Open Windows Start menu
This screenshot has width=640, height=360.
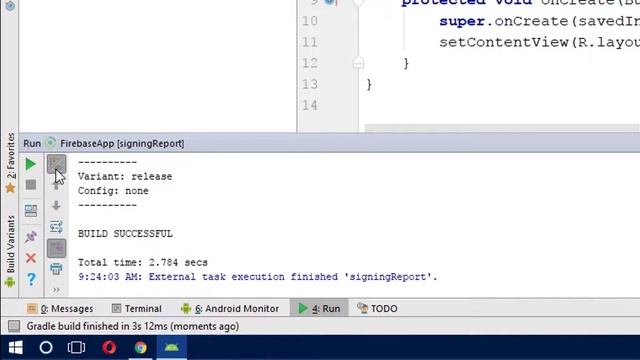click(16, 347)
